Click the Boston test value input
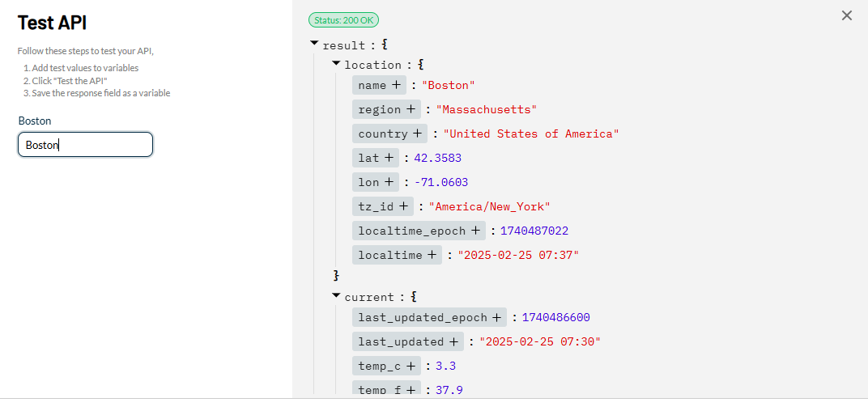The image size is (868, 411). point(85,144)
